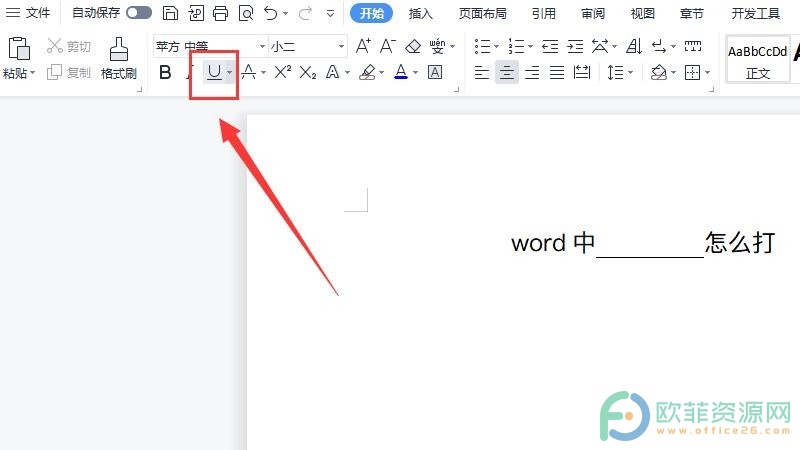Align text left
800x450 pixels.
pos(482,72)
